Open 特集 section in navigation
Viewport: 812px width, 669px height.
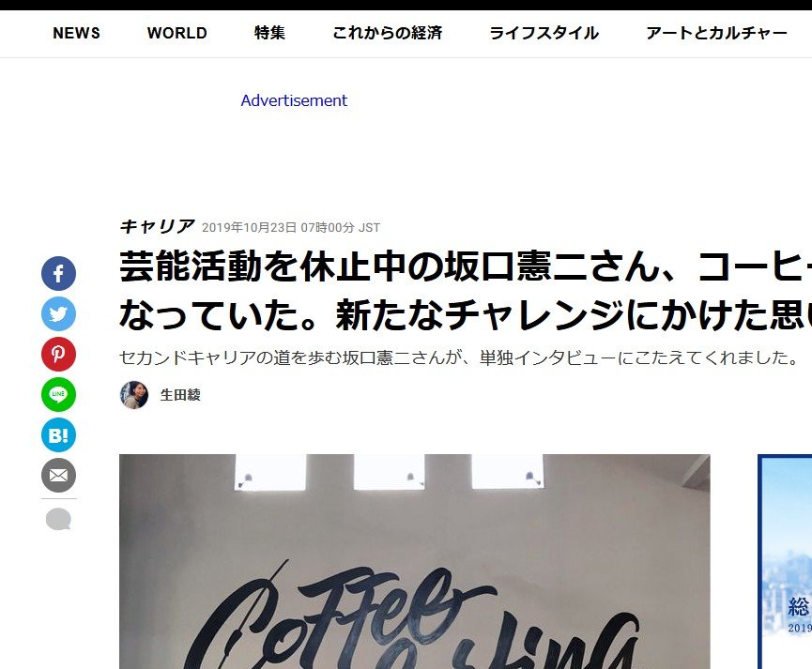pos(269,33)
